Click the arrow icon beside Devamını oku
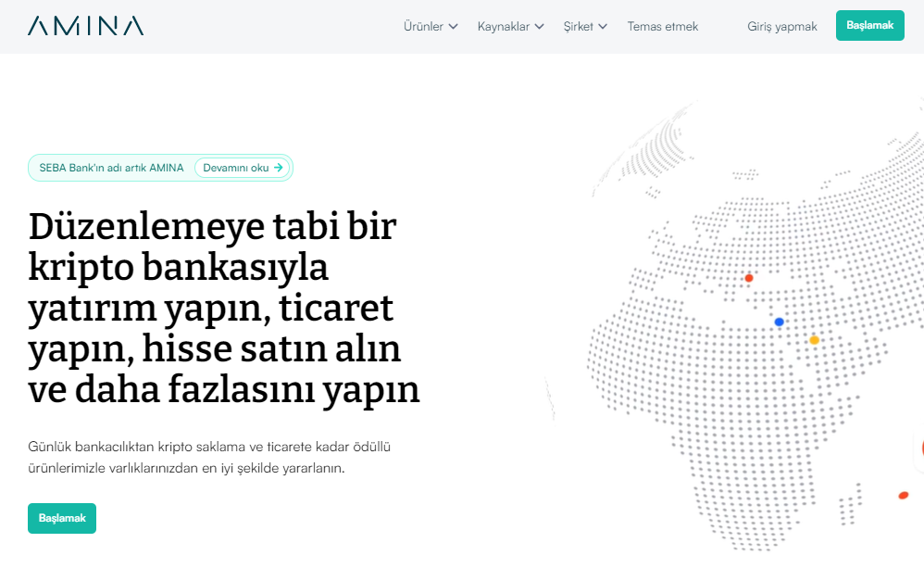Screen dimensions: 924x568 278,168
